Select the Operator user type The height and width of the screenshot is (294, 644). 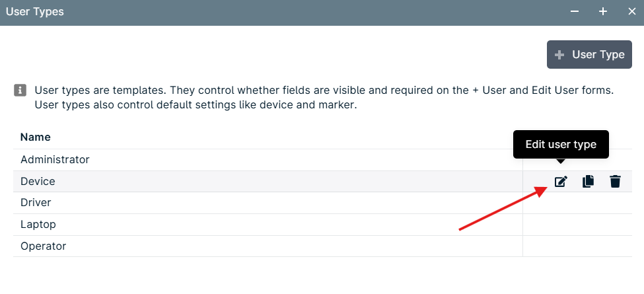[268, 246]
